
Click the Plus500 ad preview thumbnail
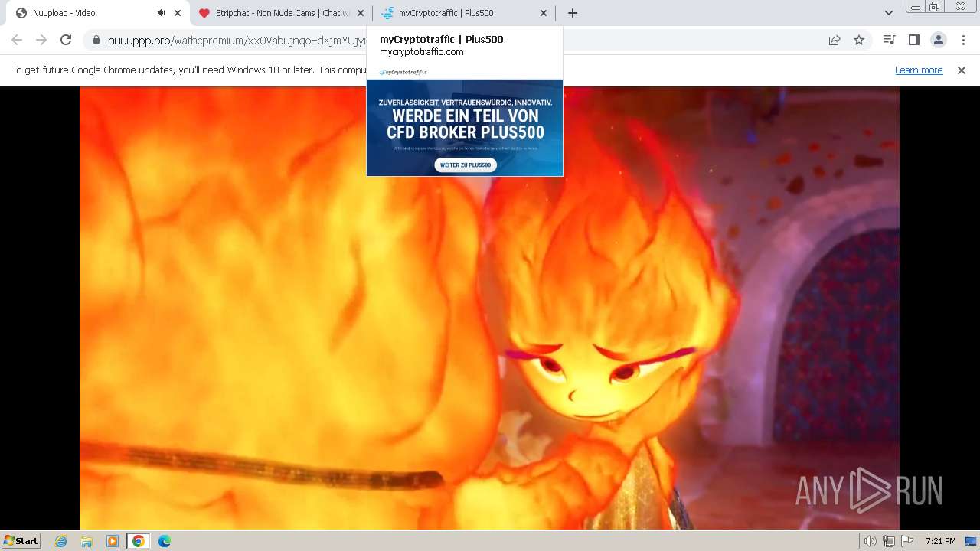pyautogui.click(x=465, y=121)
